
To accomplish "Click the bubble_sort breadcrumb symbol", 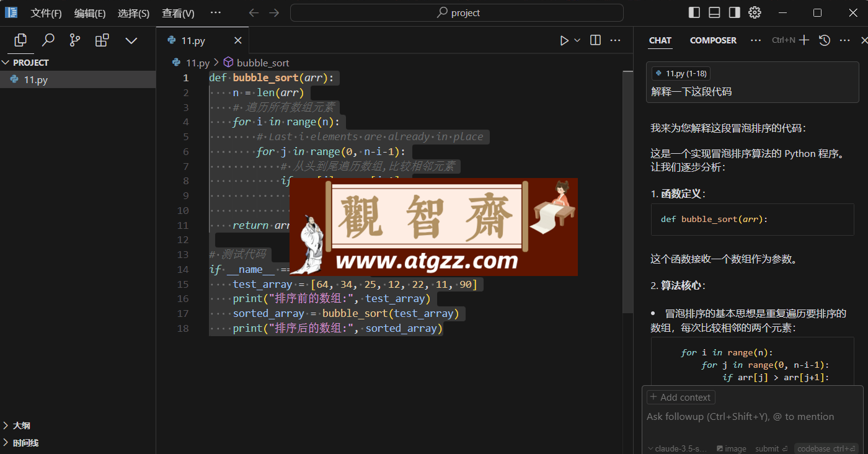I will 256,63.
